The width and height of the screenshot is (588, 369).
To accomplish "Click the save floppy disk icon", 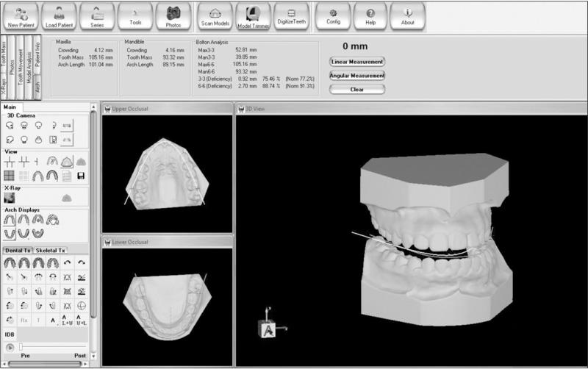I will coord(81,176).
